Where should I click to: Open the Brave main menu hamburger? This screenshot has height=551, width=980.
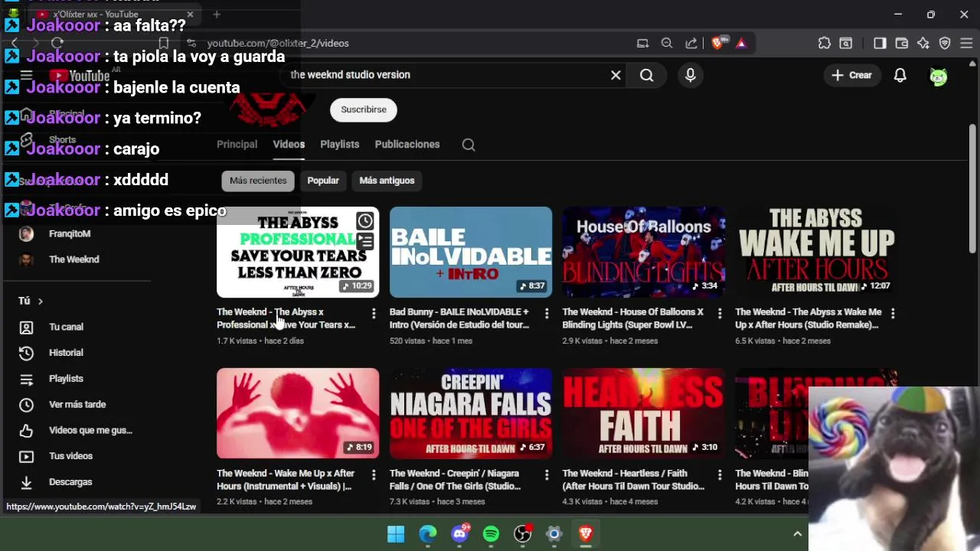966,44
